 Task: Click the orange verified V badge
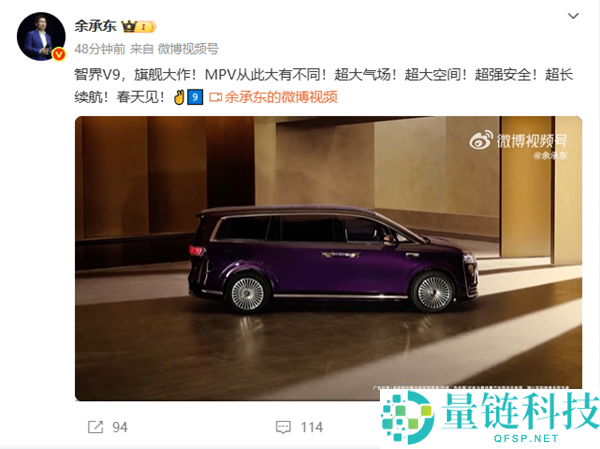tap(59, 54)
